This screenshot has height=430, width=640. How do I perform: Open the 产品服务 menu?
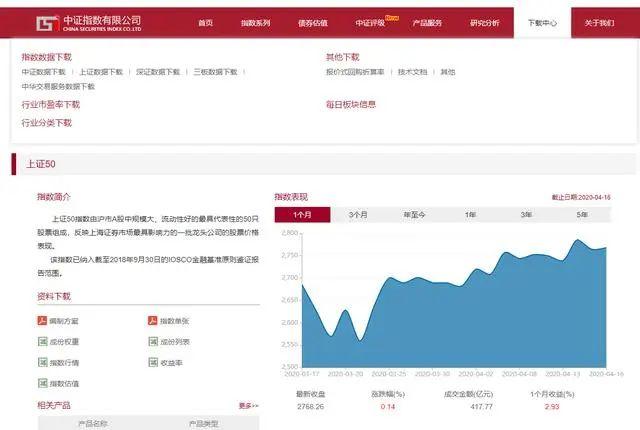[427, 23]
